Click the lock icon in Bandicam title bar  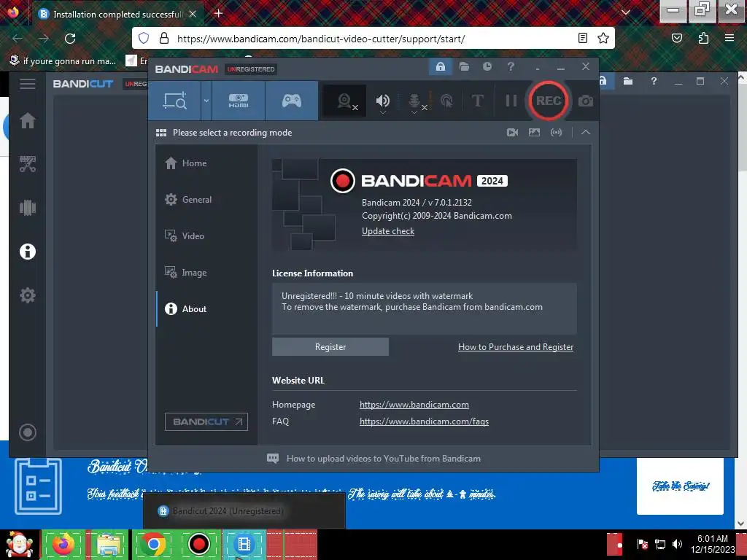[440, 66]
